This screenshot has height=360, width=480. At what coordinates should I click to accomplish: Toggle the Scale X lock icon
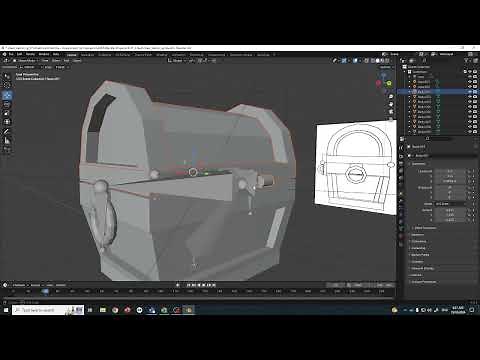pos(469,210)
